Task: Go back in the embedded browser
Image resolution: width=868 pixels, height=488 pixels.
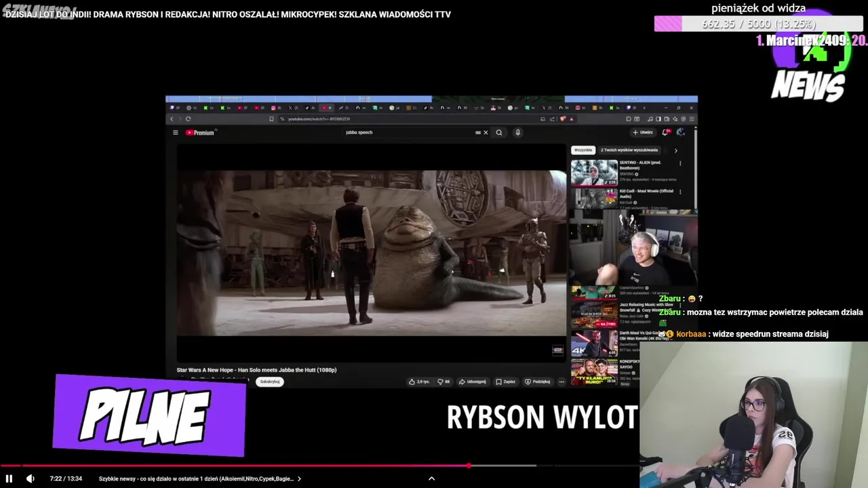Action: click(x=172, y=119)
